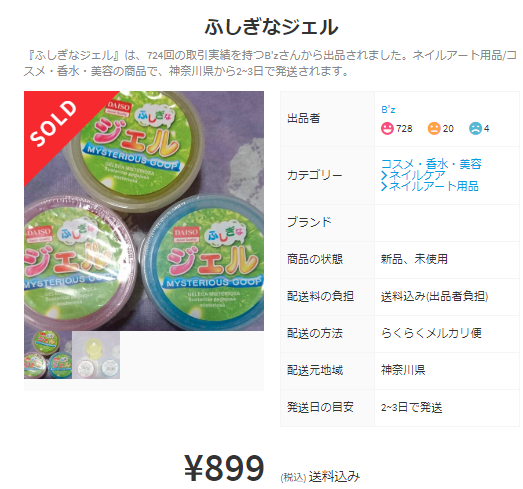Image resolution: width=523 pixels, height=489 pixels.
Task: Click the pink jar in main photo
Action: click(x=78, y=264)
